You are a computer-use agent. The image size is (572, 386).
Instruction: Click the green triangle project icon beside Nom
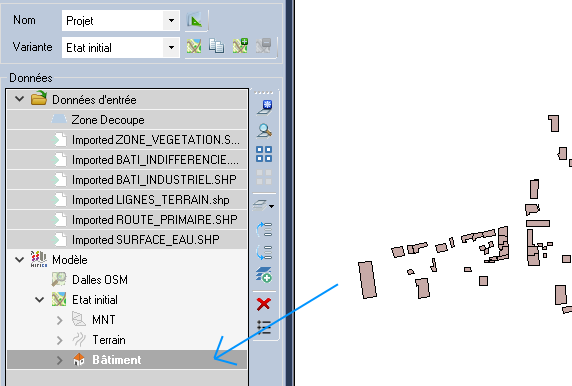coord(195,20)
